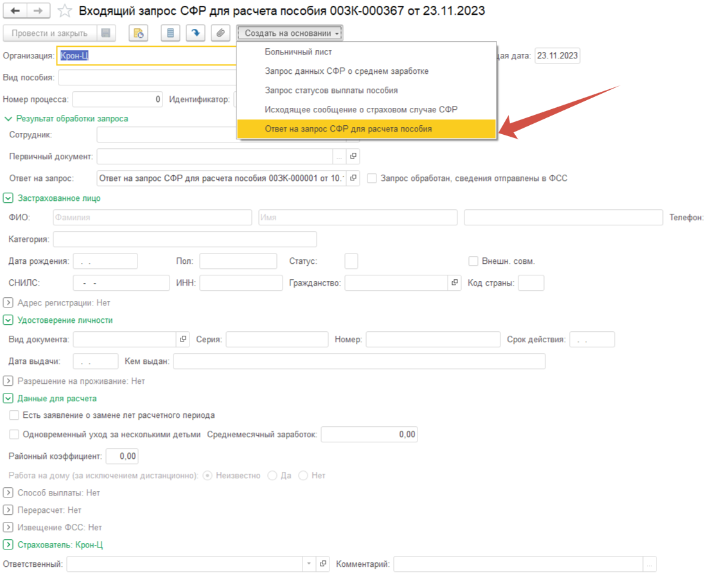Click the attached files paperclip icon
Screen dimensions: 704x588
pos(220,33)
